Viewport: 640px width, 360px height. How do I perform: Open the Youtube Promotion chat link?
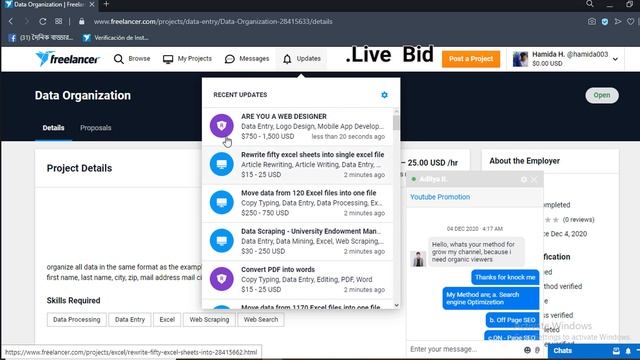coord(440,197)
